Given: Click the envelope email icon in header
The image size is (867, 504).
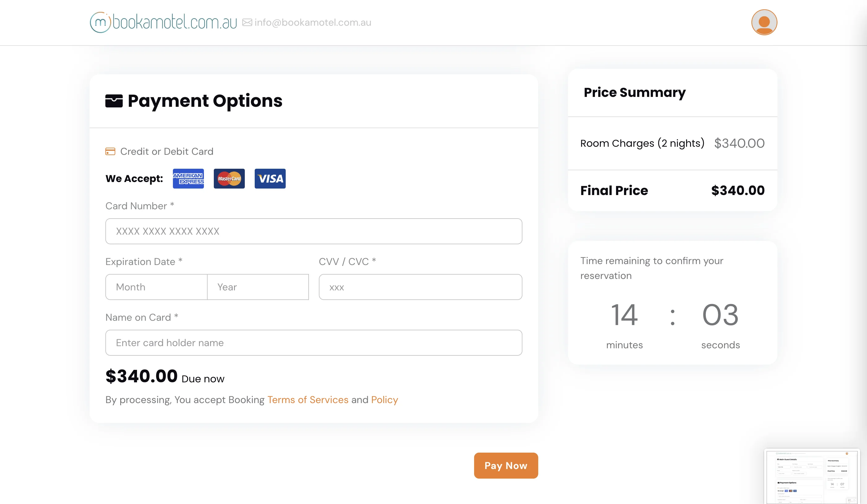Looking at the screenshot, I should 247,22.
